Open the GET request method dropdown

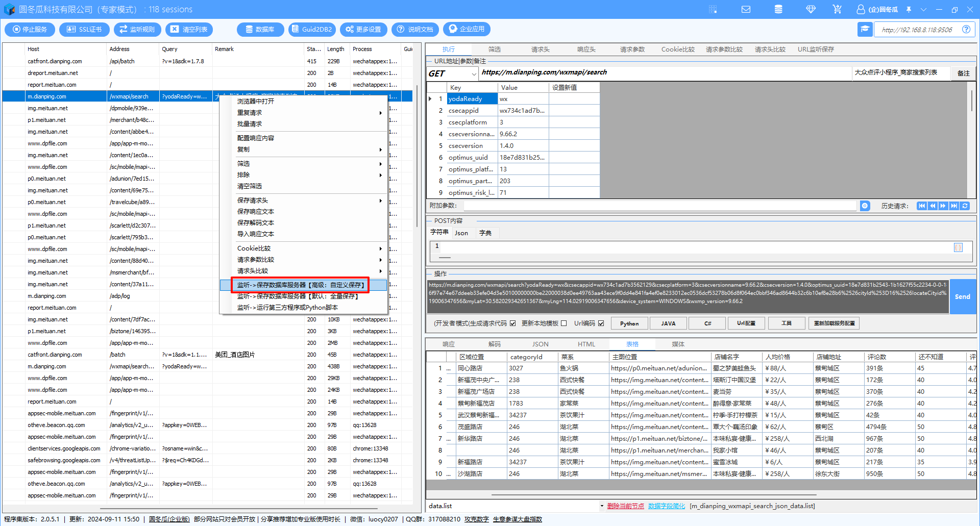click(x=474, y=74)
